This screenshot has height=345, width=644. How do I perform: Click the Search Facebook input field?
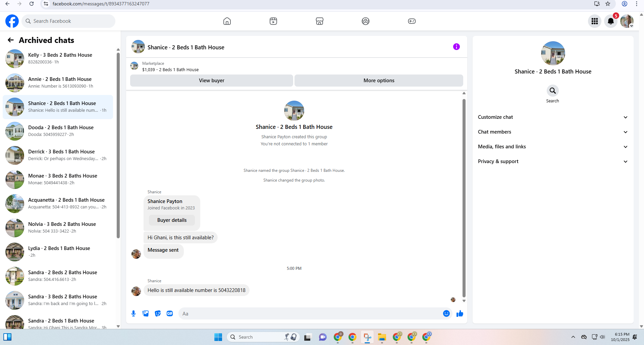(x=69, y=21)
